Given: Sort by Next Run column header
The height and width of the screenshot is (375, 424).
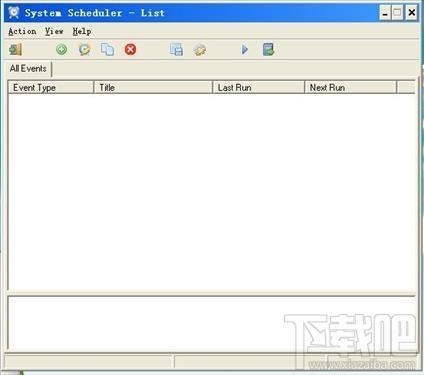Looking at the screenshot, I should coord(351,88).
